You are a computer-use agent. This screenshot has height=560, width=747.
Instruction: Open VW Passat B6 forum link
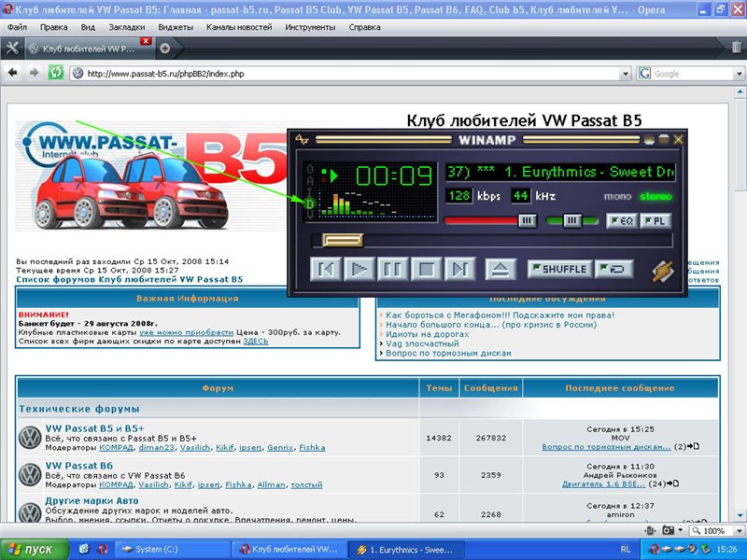(79, 465)
